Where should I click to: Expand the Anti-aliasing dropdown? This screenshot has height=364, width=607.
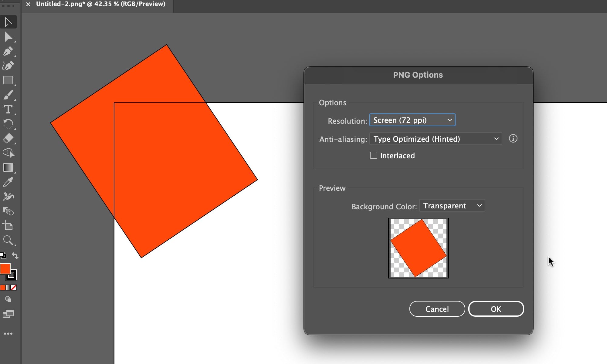436,139
